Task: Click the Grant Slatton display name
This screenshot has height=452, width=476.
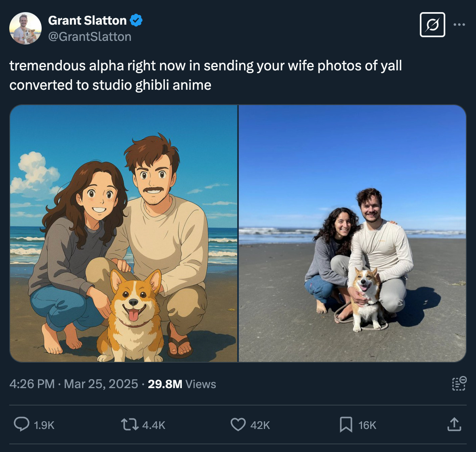Action: coord(87,20)
